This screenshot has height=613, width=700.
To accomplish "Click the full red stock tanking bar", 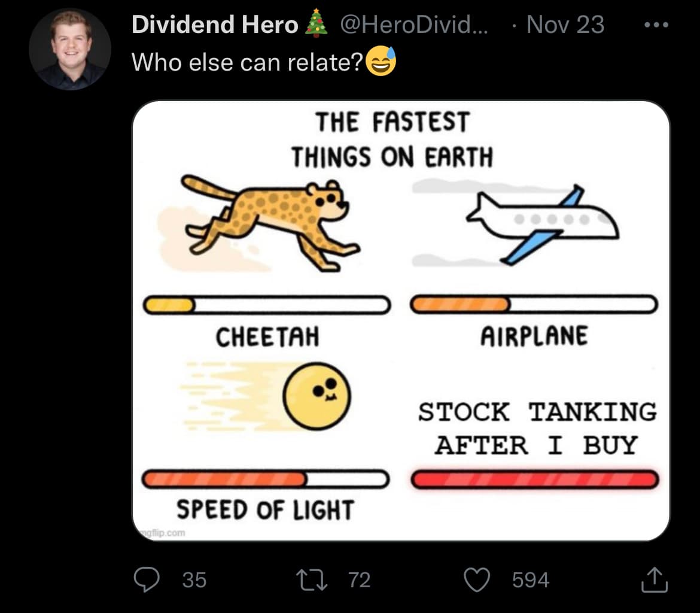I will pos(534,480).
